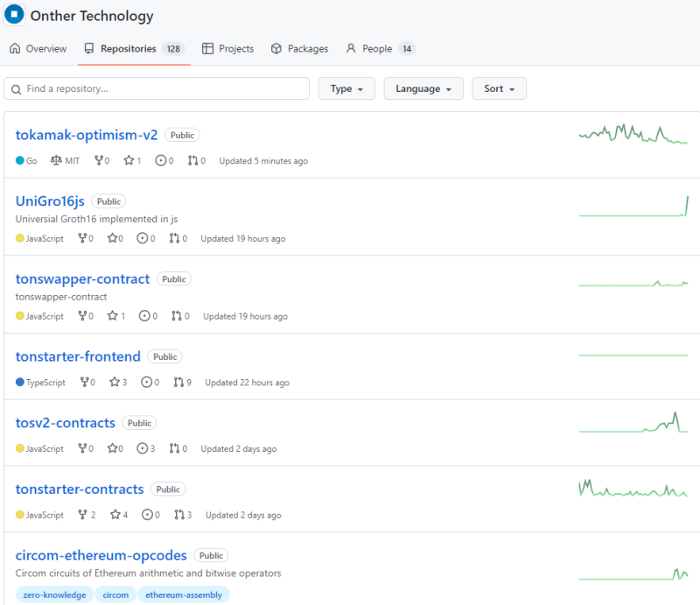The height and width of the screenshot is (605, 700).
Task: Open the tokamak-optimism-v2 repository
Action: (x=87, y=135)
